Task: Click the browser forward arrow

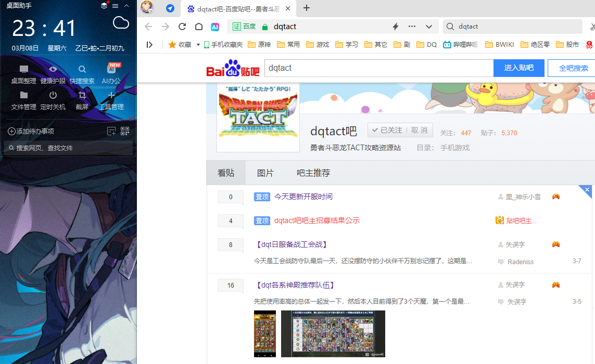Action: (x=166, y=27)
